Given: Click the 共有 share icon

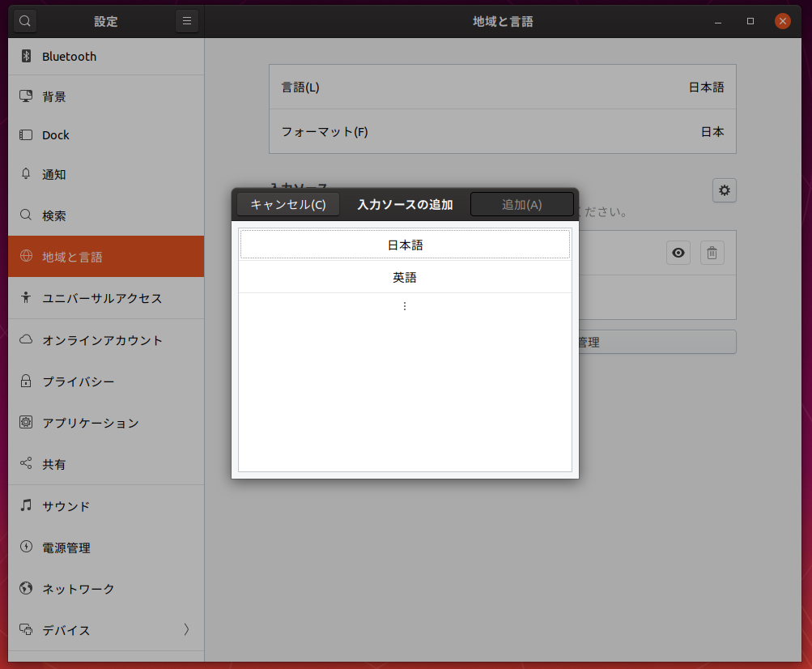Looking at the screenshot, I should pos(26,463).
